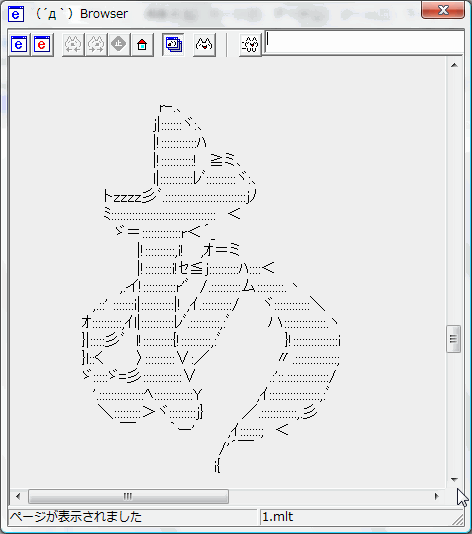This screenshot has width=472, height=534.
Task: Click the horizontal scrollbar left arrow
Action: (x=18, y=496)
